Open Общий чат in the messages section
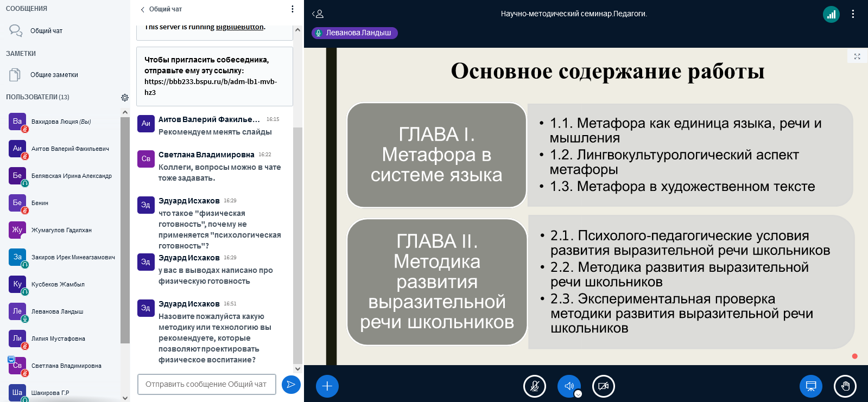The width and height of the screenshot is (868, 402). coord(46,31)
